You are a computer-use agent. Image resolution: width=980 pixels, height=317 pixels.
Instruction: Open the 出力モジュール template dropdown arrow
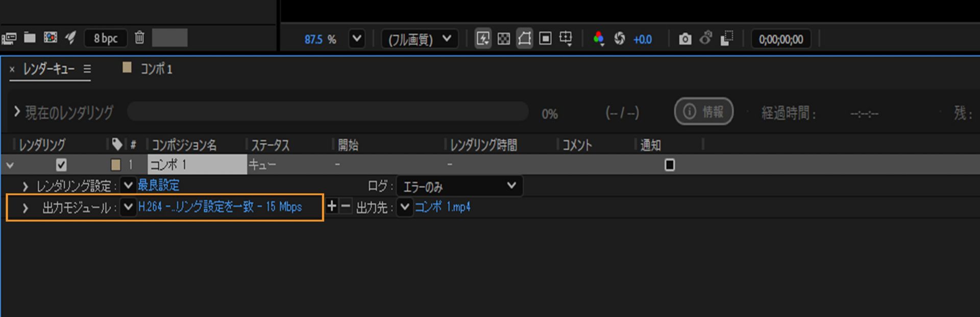128,207
